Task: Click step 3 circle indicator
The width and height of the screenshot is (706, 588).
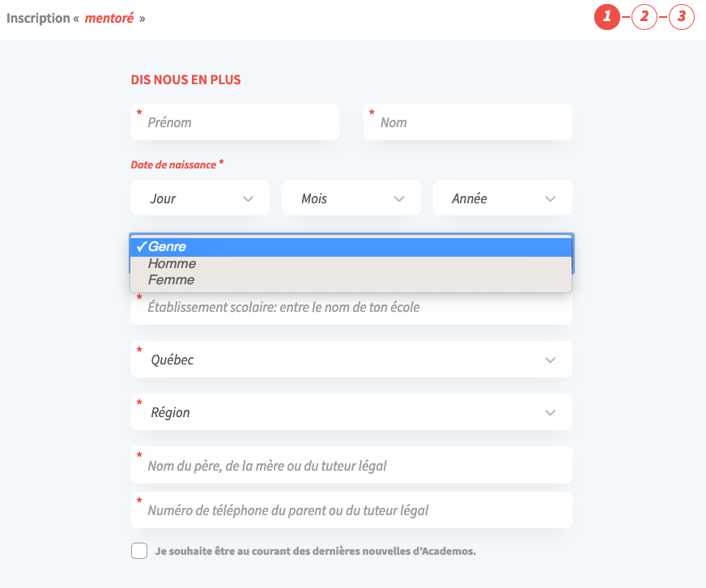Action: 682,17
